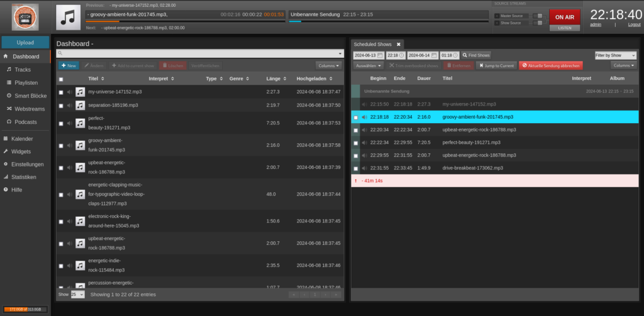Click the music note icon of separation-185196.mp3

coord(80,106)
